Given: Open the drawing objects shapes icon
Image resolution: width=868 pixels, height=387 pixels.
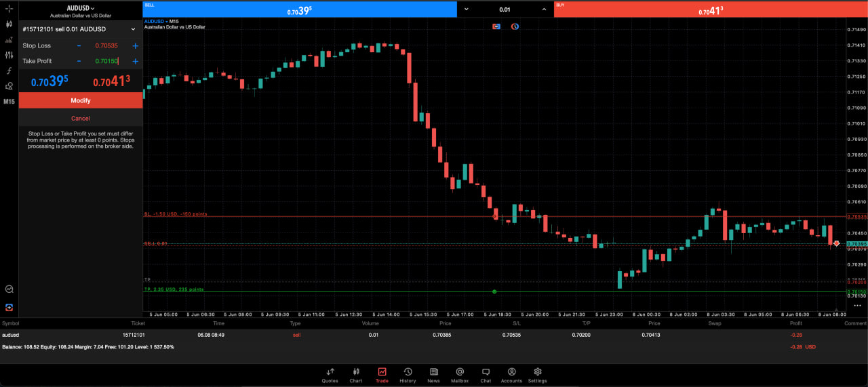Looking at the screenshot, I should click(9, 86).
